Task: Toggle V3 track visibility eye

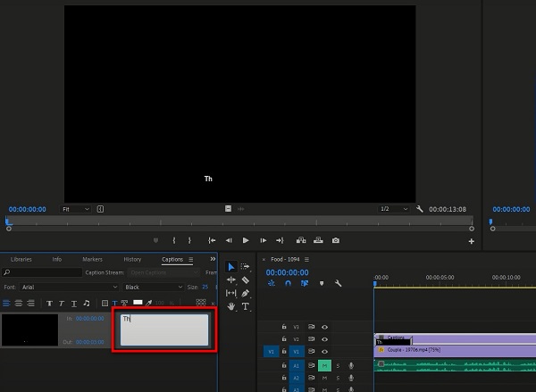Action: (325, 327)
